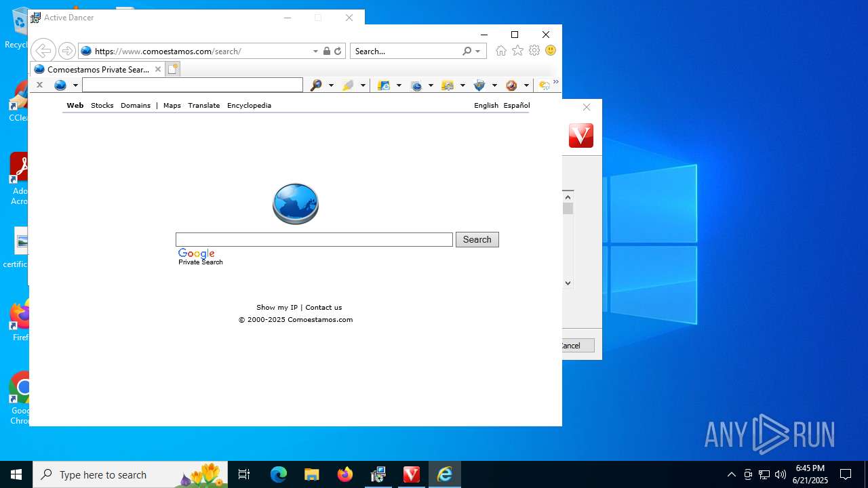The height and width of the screenshot is (488, 868).
Task: Open a new tab with the blank tab button
Action: [x=173, y=69]
